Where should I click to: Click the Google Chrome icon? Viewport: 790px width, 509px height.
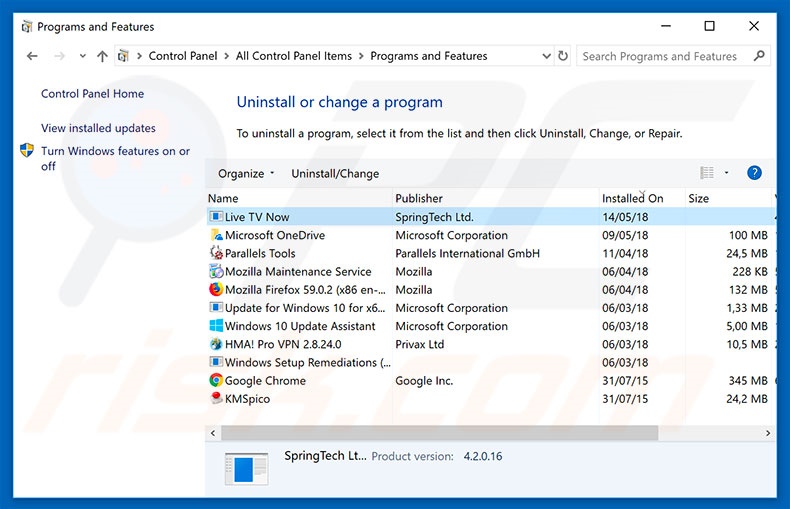216,380
